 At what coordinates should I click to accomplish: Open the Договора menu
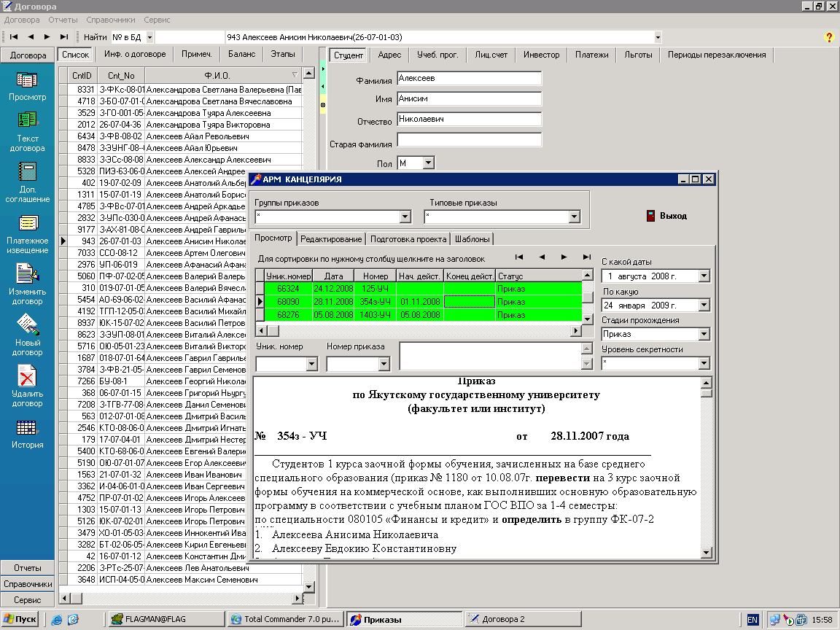click(22, 20)
